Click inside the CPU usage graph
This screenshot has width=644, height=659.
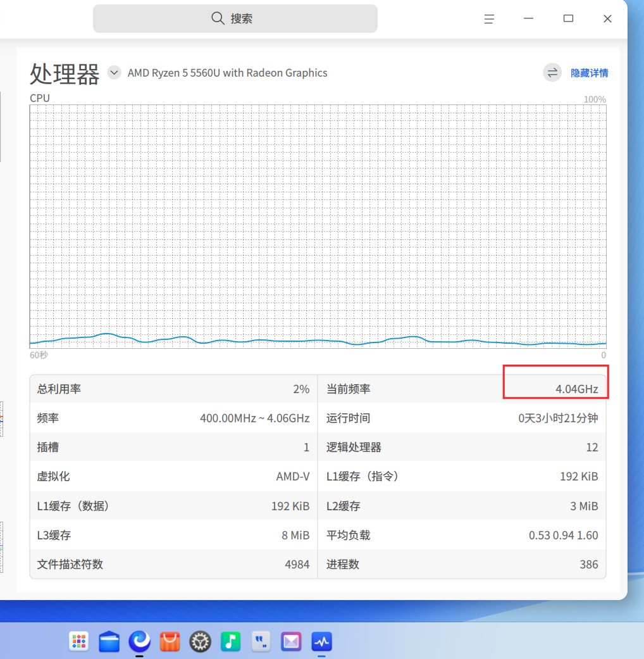tap(318, 226)
